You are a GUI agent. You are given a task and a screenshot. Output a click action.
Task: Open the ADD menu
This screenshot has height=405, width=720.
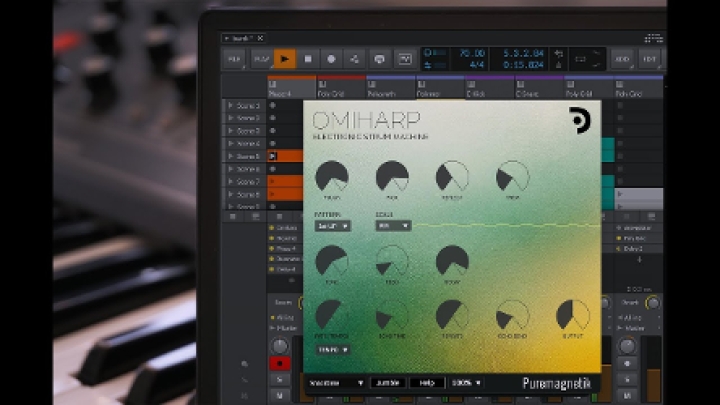point(622,59)
